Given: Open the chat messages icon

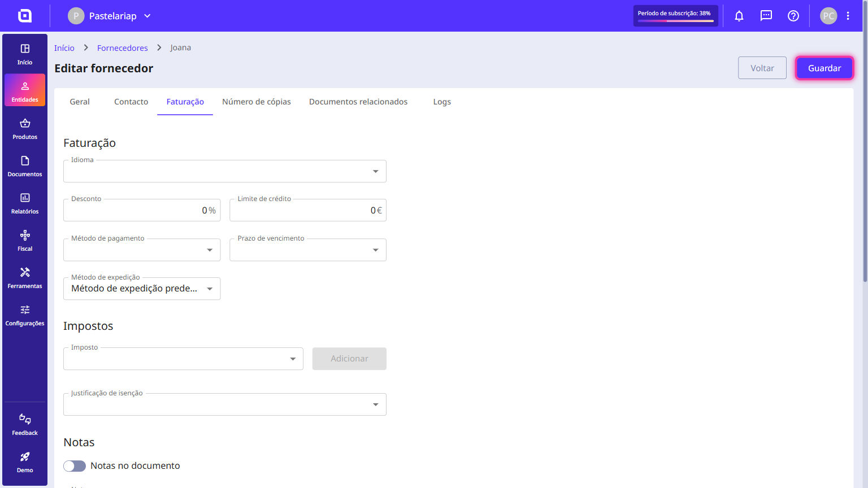Looking at the screenshot, I should tap(766, 16).
